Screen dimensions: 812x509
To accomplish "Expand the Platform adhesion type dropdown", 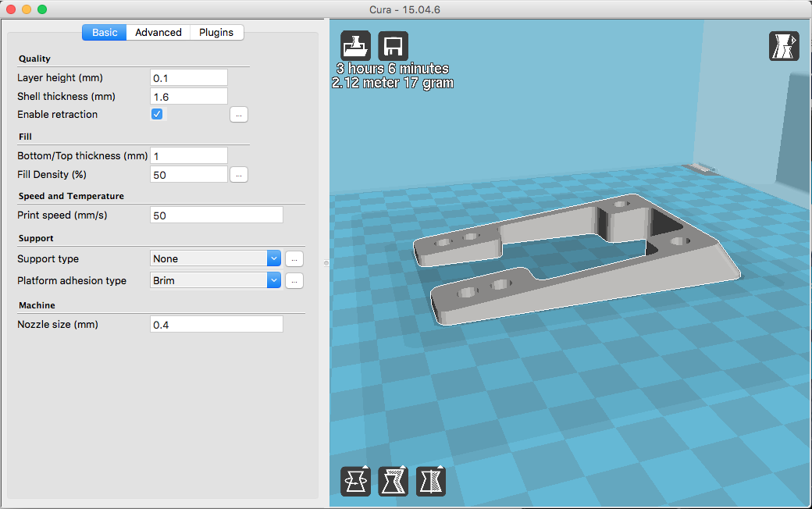I will [x=215, y=280].
